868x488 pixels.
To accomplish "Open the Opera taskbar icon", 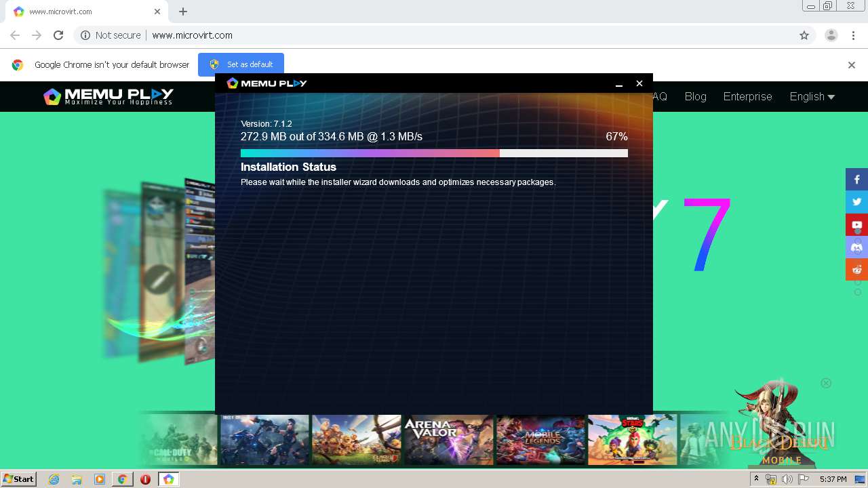I will tap(145, 479).
